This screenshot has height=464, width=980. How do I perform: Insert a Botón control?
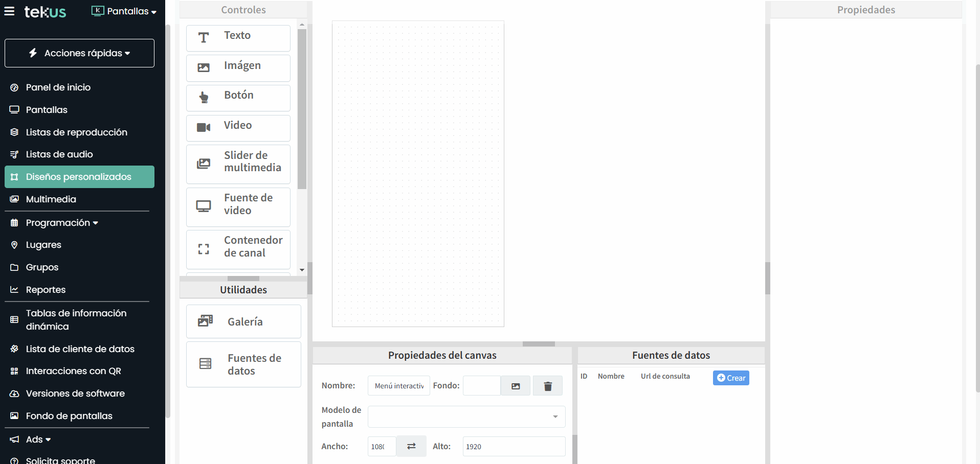[x=238, y=97]
